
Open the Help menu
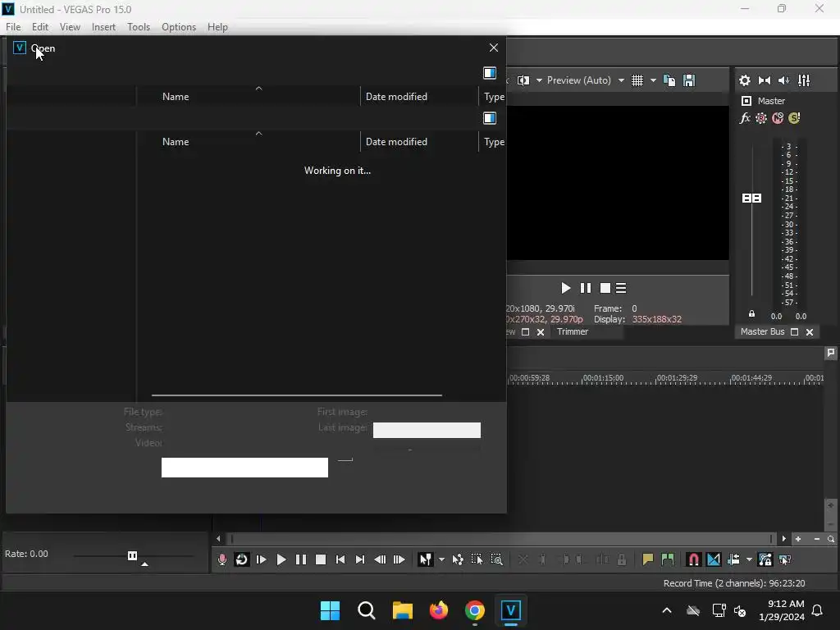(217, 27)
